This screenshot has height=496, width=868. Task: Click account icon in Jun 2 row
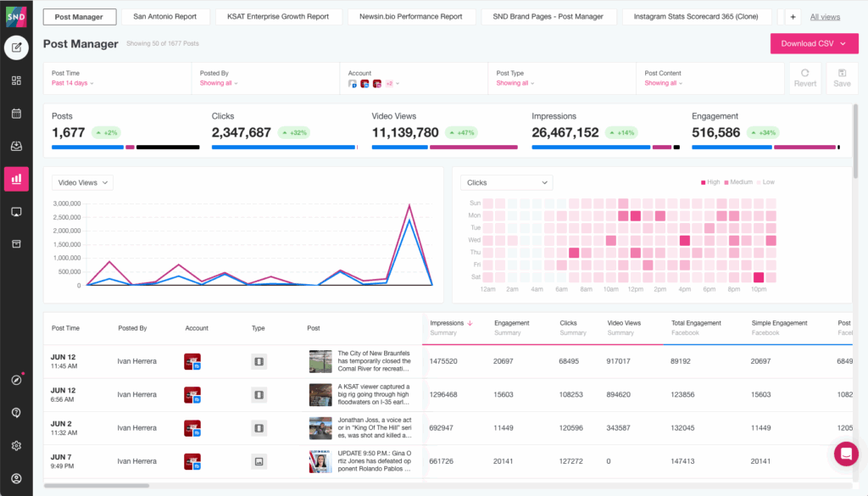click(x=192, y=428)
